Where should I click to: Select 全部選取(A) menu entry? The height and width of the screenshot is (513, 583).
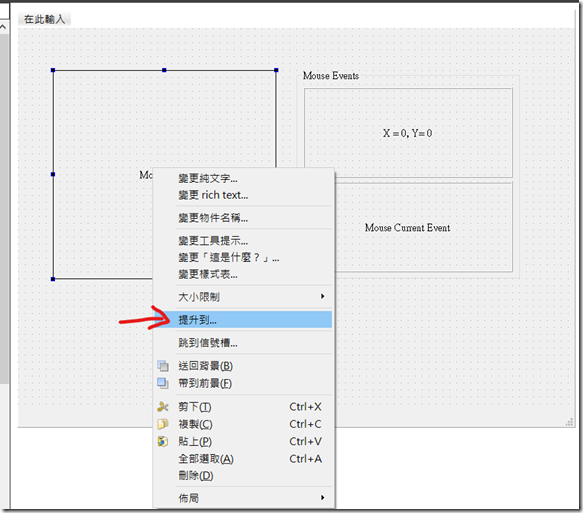[x=244, y=459]
